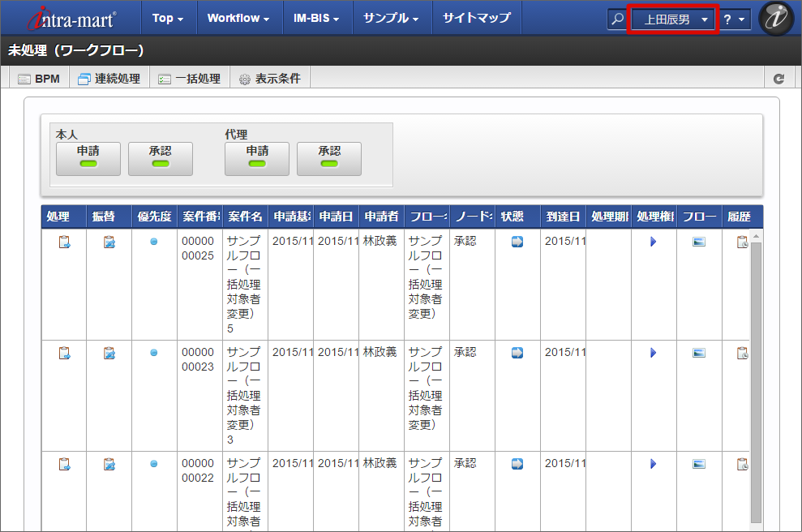Click the process icon for case 0000000025
The image size is (802, 532).
coord(64,242)
